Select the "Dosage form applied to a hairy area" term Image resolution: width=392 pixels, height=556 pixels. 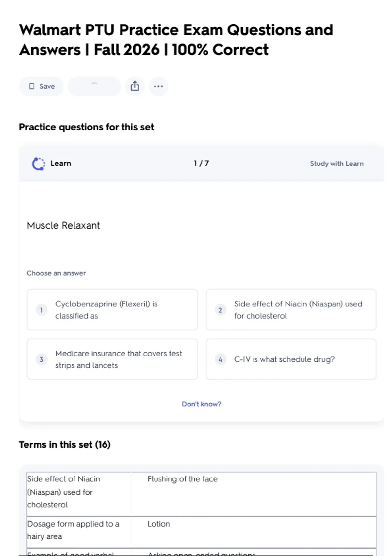tap(73, 530)
